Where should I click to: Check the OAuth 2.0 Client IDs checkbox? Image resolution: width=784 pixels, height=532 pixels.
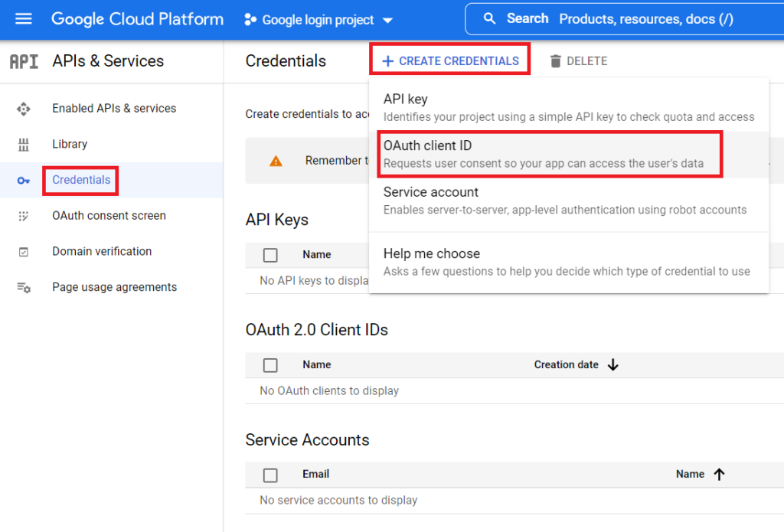click(x=270, y=364)
